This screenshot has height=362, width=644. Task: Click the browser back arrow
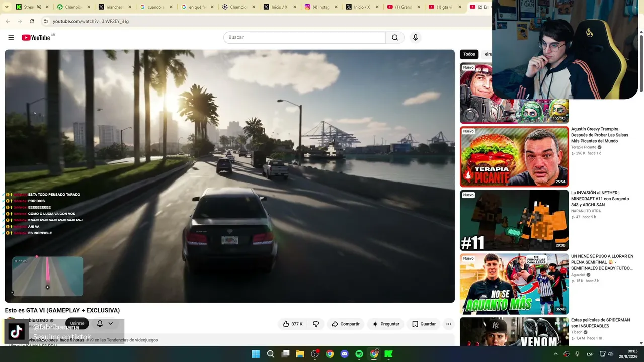coord(8,21)
